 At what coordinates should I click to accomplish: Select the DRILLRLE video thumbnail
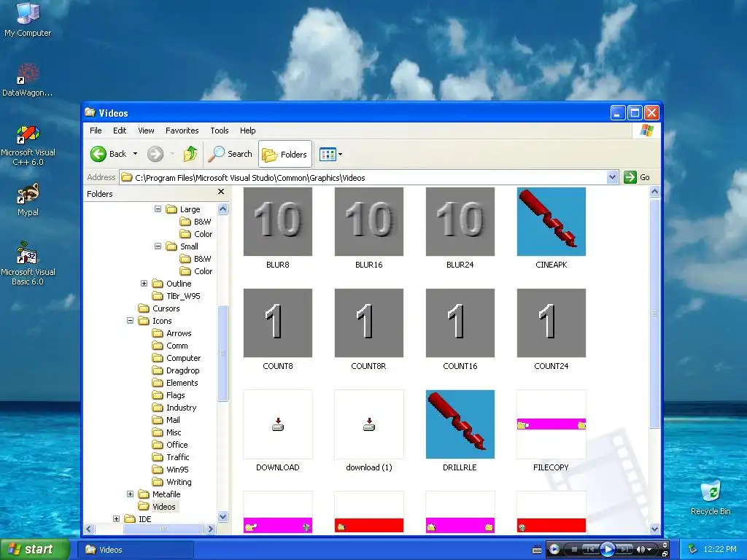pyautogui.click(x=460, y=424)
